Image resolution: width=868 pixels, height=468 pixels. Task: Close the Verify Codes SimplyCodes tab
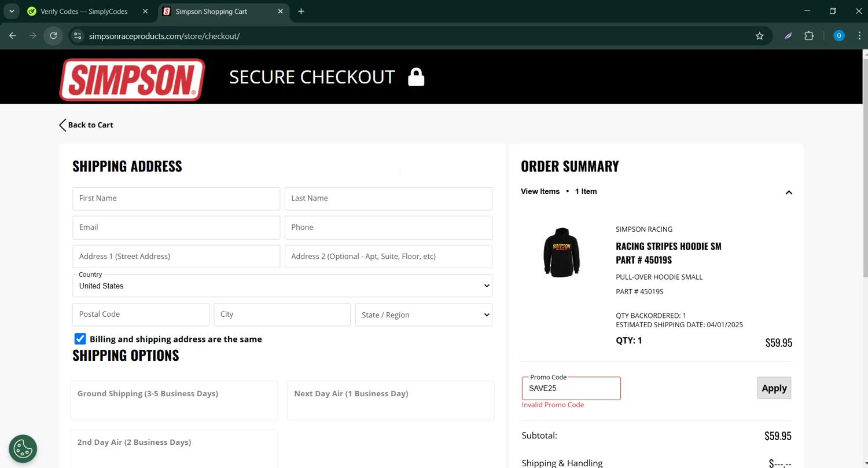pos(145,11)
